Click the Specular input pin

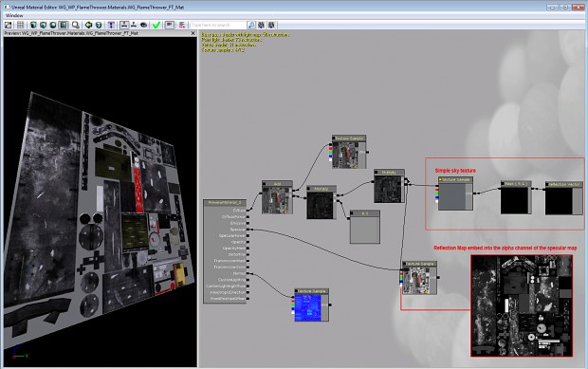(x=248, y=230)
